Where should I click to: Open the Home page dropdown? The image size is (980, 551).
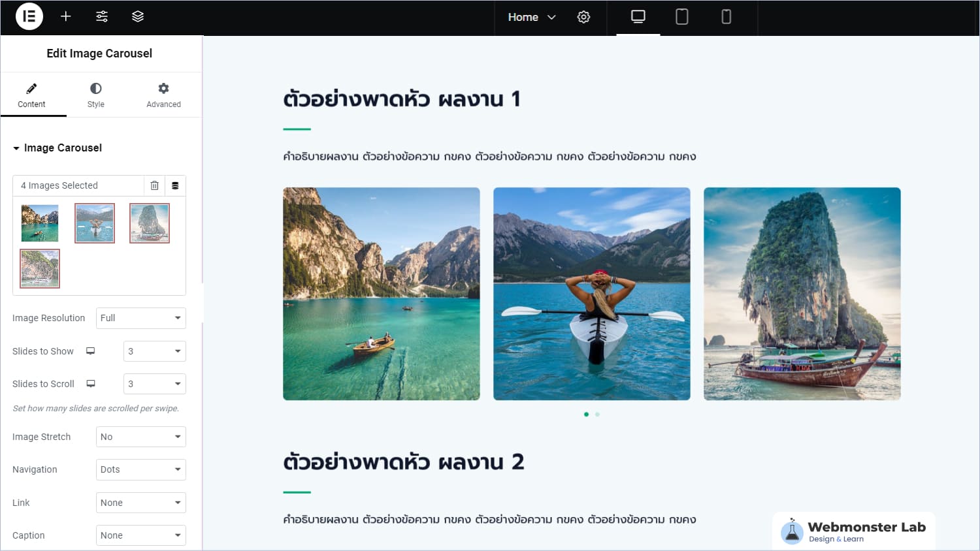point(531,17)
